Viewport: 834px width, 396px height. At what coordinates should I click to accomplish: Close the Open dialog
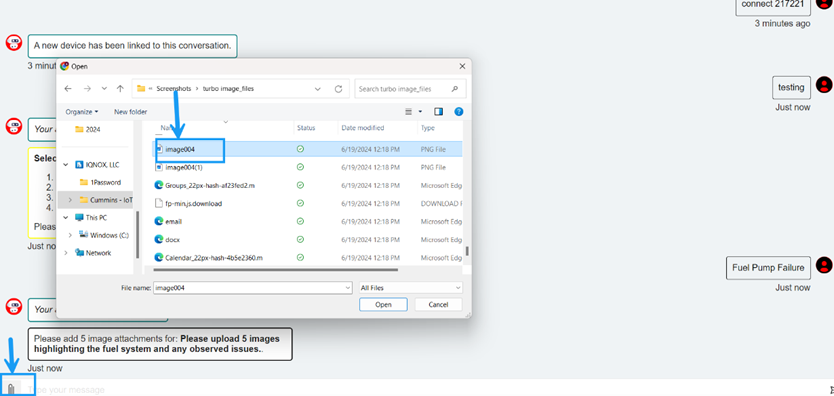point(462,66)
